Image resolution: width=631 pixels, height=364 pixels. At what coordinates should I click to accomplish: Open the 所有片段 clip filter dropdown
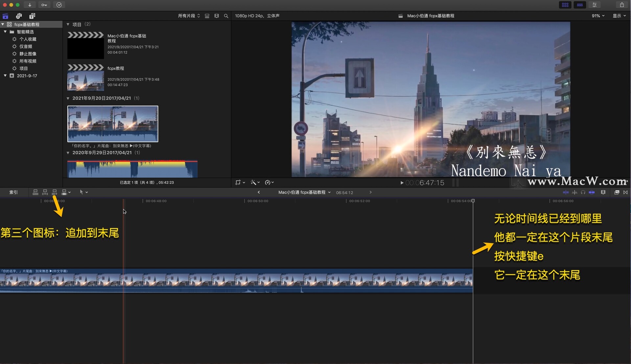189,16
